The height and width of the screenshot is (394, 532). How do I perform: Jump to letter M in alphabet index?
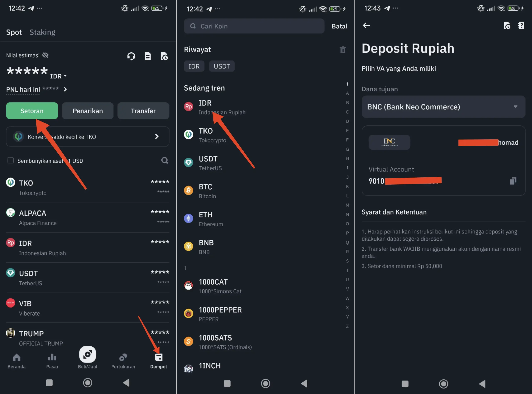click(x=347, y=205)
